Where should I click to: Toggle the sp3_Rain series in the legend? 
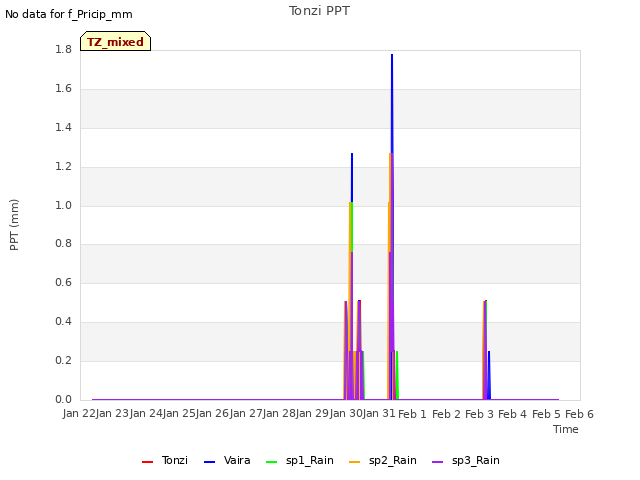pos(466,460)
